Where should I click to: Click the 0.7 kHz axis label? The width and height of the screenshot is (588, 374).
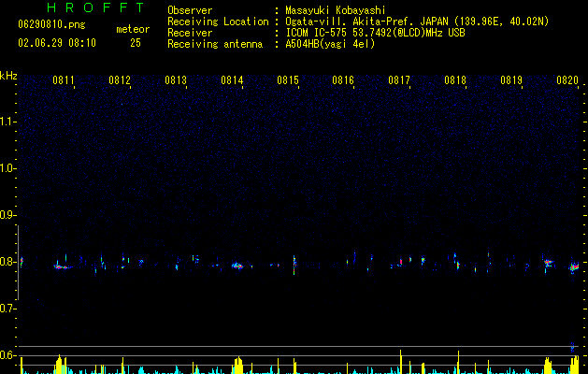coord(8,309)
